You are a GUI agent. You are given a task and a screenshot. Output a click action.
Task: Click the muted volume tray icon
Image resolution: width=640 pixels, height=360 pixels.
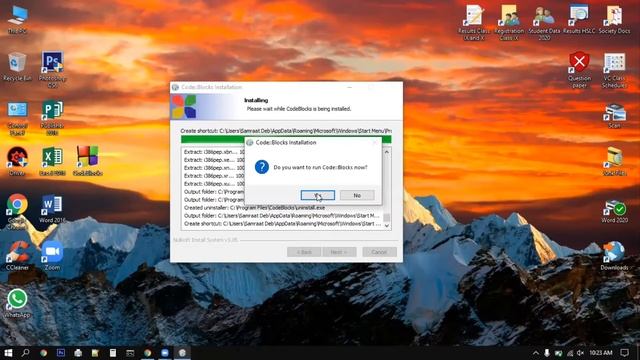[580, 353]
